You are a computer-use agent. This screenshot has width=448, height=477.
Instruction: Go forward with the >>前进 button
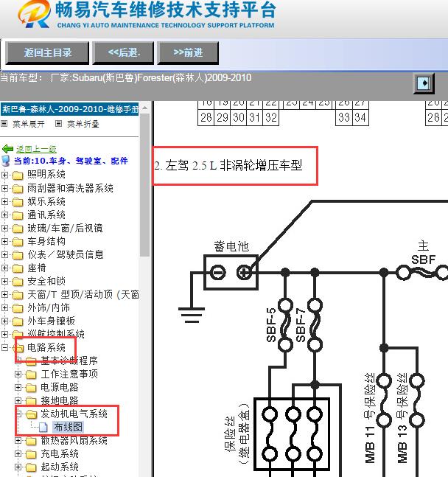[188, 52]
